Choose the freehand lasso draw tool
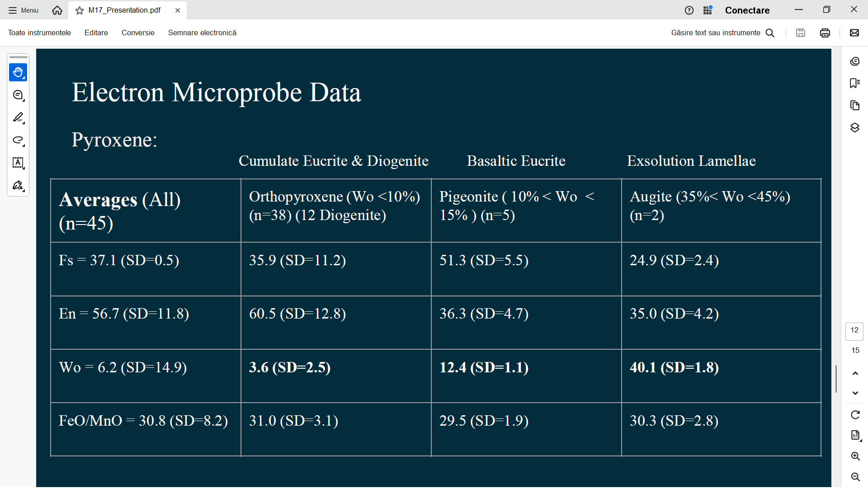 pos(18,140)
